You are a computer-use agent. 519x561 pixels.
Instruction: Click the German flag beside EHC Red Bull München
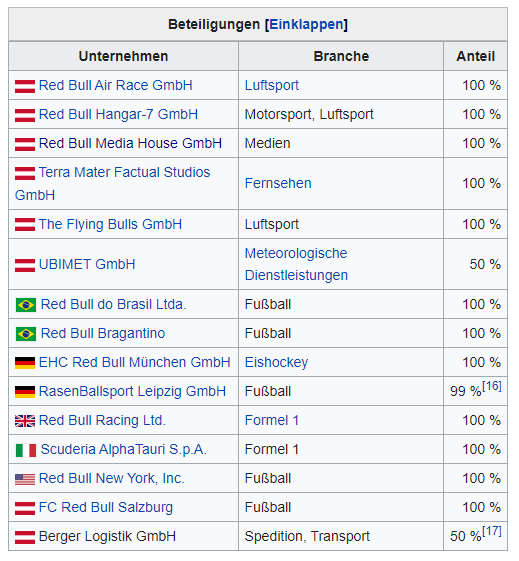click(x=25, y=363)
